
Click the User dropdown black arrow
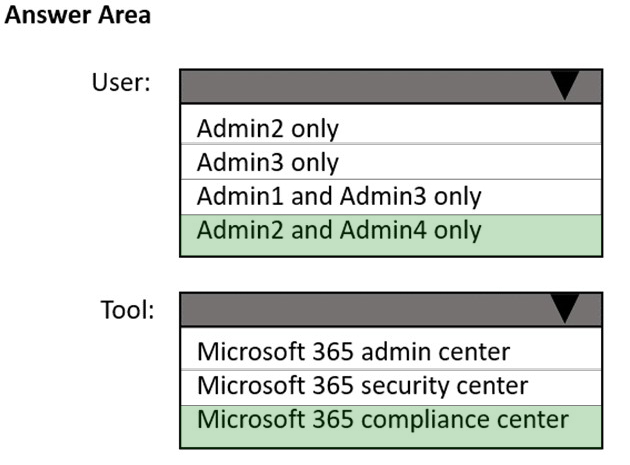(565, 85)
